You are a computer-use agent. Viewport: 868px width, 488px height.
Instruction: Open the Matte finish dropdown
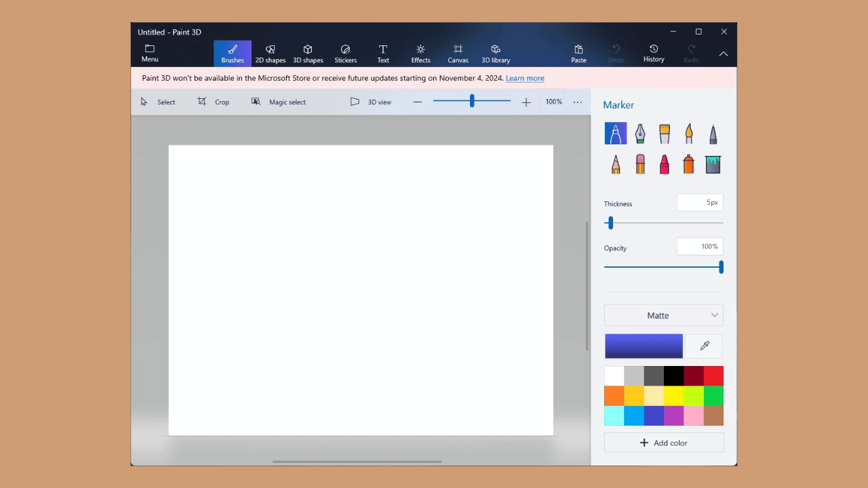click(663, 315)
